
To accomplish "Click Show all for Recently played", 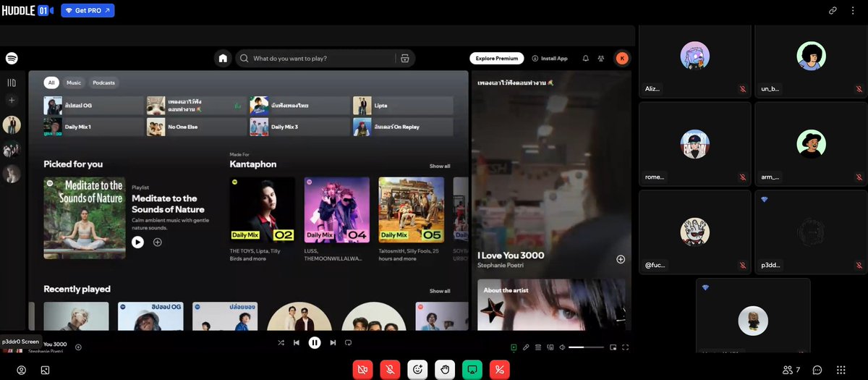I will [x=440, y=291].
